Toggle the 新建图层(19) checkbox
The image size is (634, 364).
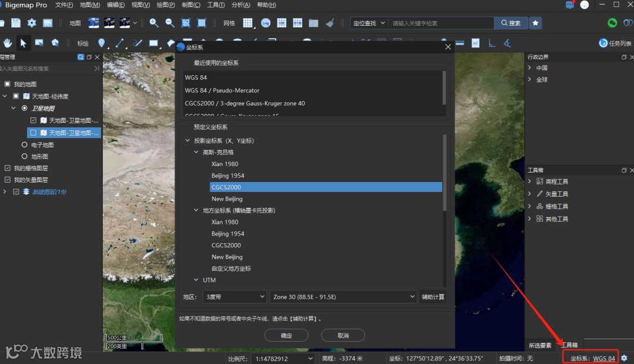coord(16,192)
